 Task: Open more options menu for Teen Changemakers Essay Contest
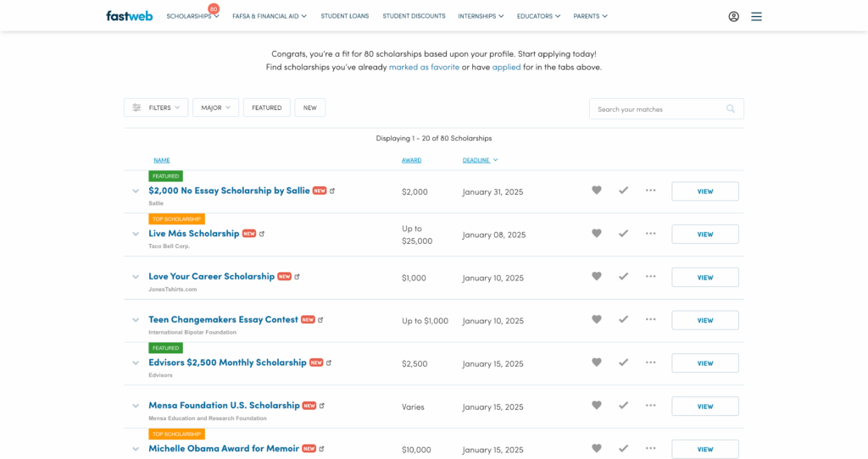coord(650,319)
